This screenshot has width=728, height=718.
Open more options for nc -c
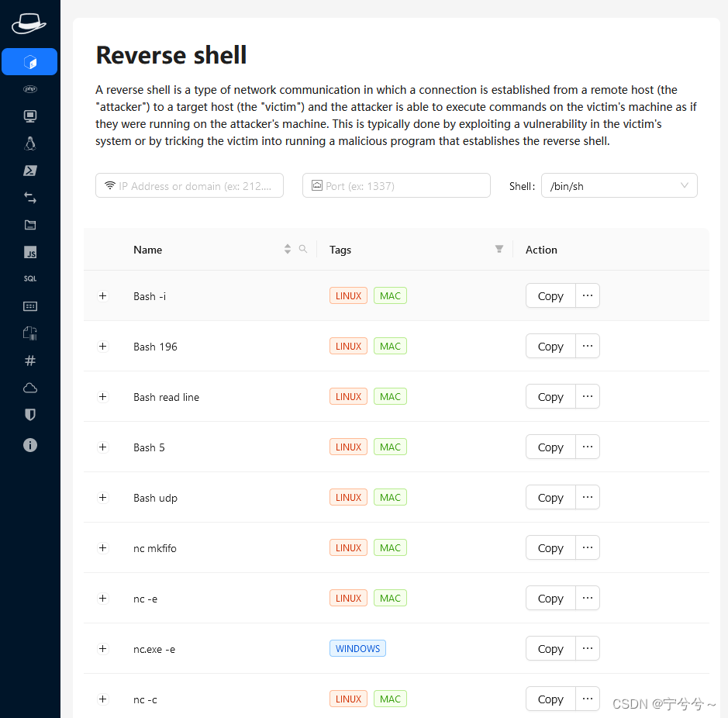pos(588,699)
